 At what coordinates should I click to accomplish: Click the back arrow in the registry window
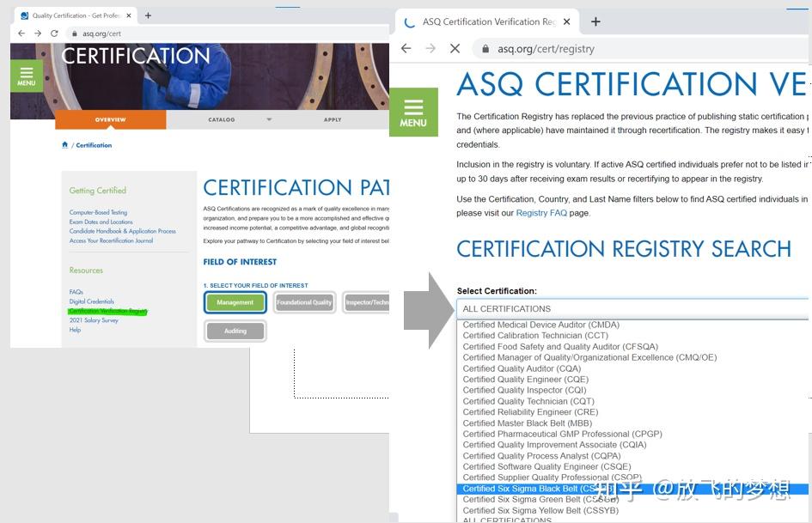tap(405, 48)
